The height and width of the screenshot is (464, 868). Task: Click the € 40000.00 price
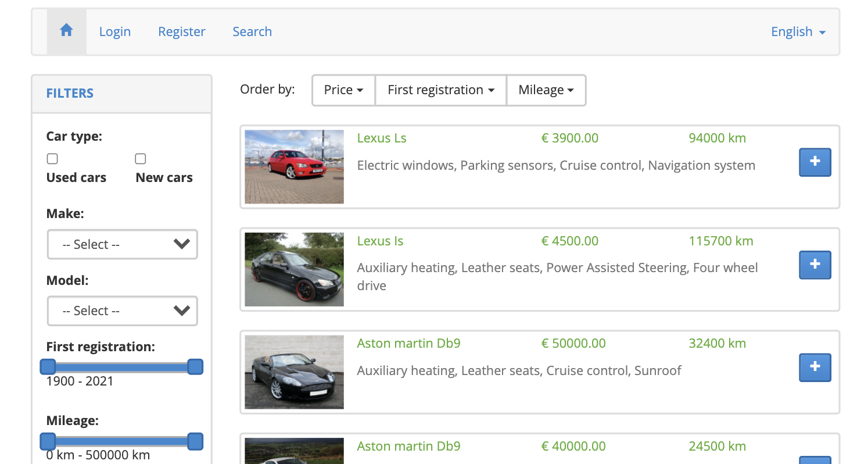click(x=573, y=446)
